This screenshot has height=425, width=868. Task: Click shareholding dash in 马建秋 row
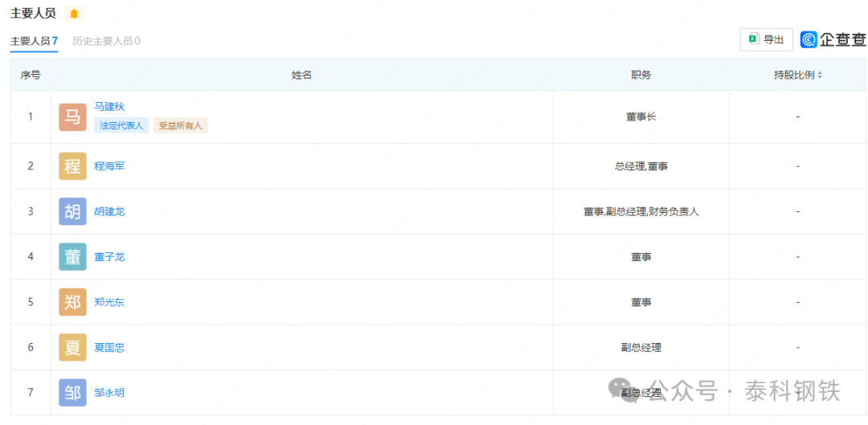pos(798,116)
